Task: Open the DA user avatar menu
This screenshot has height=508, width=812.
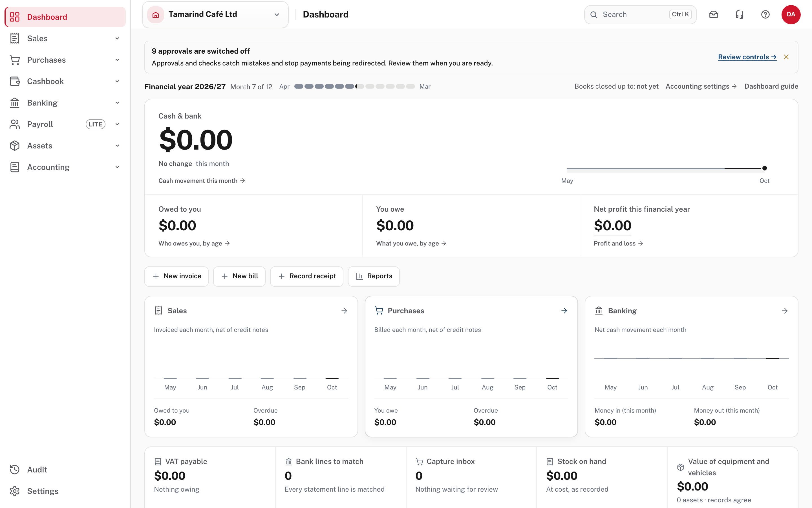Action: pos(791,14)
